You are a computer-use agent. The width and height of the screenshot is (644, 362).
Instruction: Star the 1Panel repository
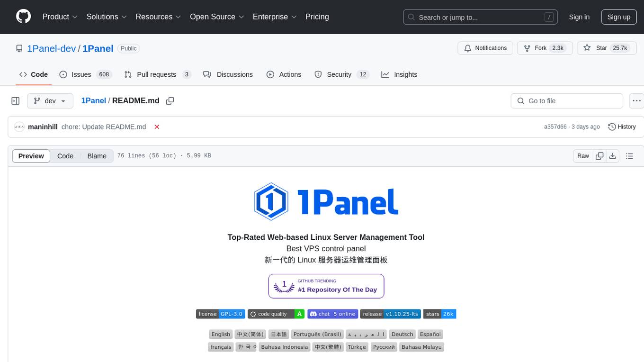[606, 48]
